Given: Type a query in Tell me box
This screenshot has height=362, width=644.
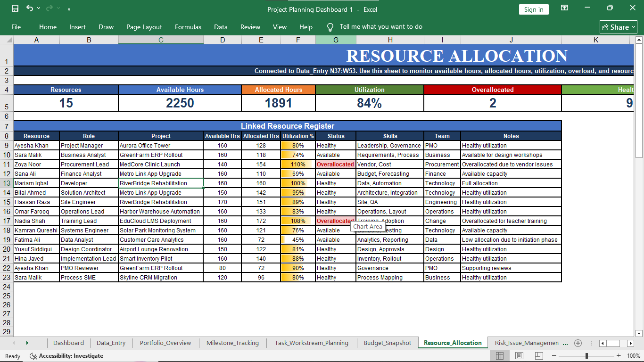Looking at the screenshot, I should coord(381,27).
